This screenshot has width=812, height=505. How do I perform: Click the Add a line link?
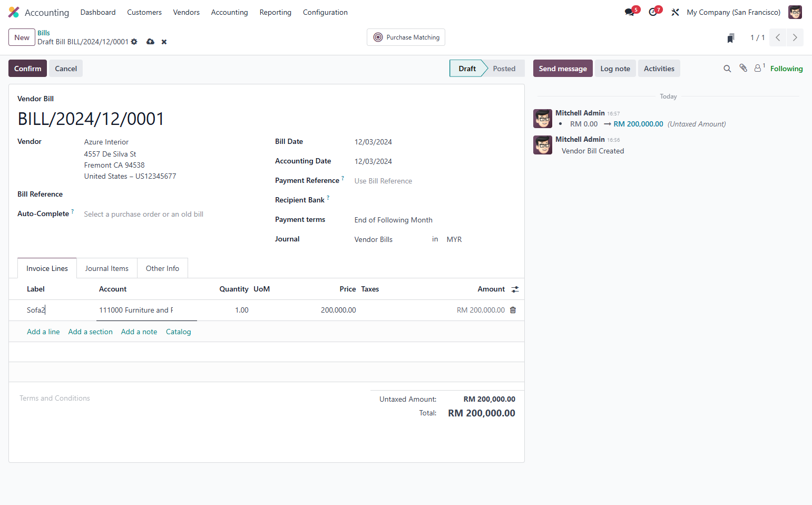point(43,332)
